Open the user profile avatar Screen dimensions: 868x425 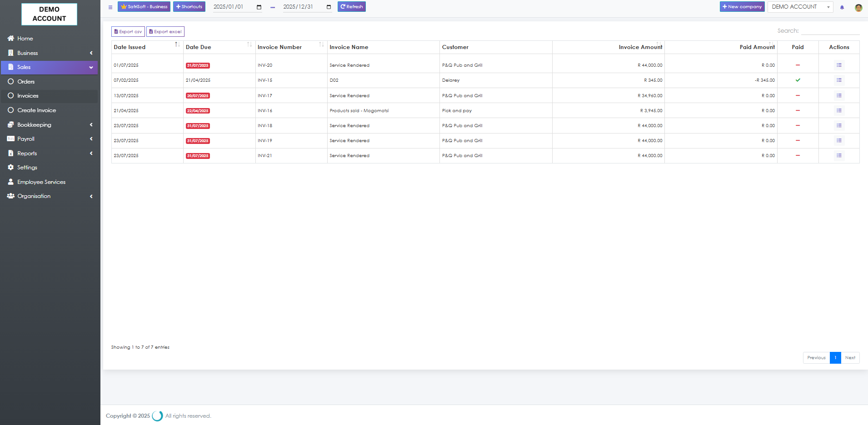coord(858,7)
